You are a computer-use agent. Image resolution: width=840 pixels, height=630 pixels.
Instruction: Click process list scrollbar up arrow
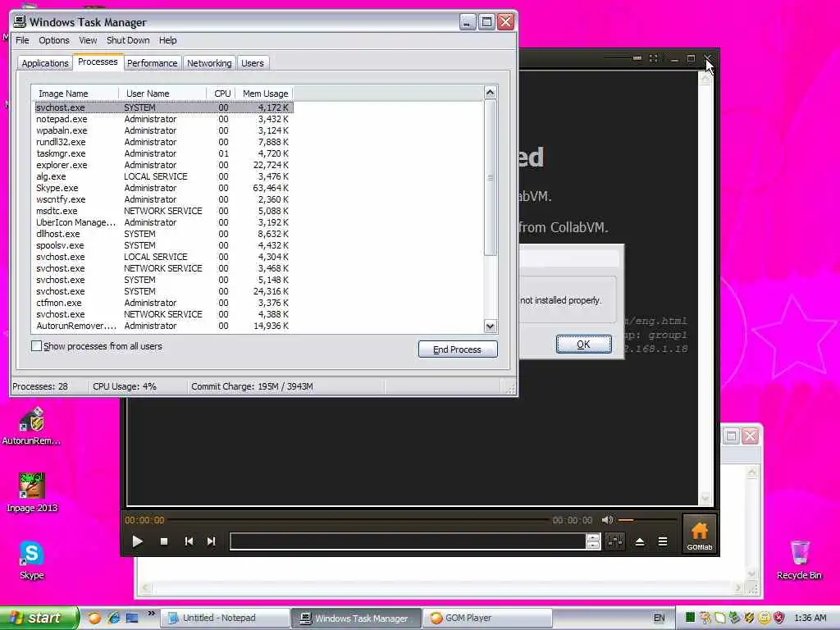pyautogui.click(x=491, y=93)
